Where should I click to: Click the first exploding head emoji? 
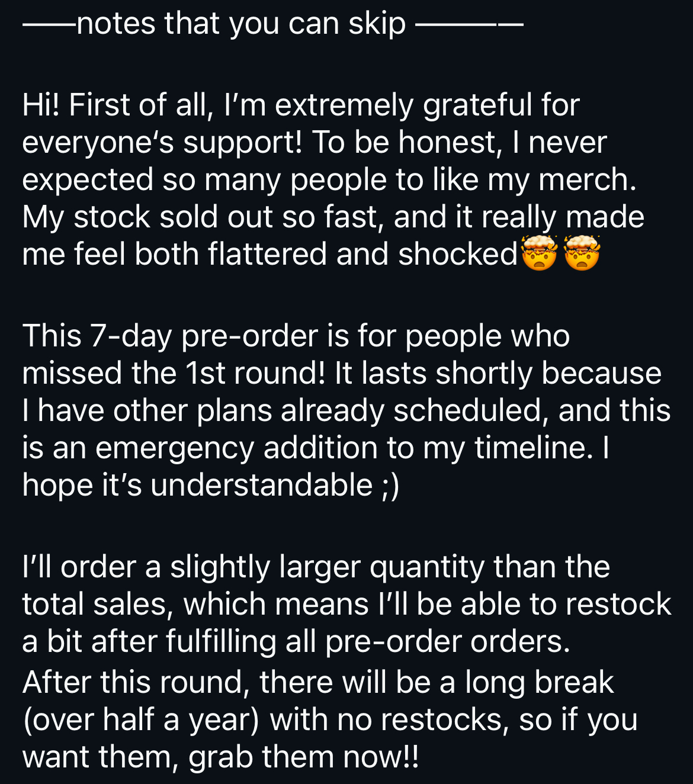(x=539, y=253)
